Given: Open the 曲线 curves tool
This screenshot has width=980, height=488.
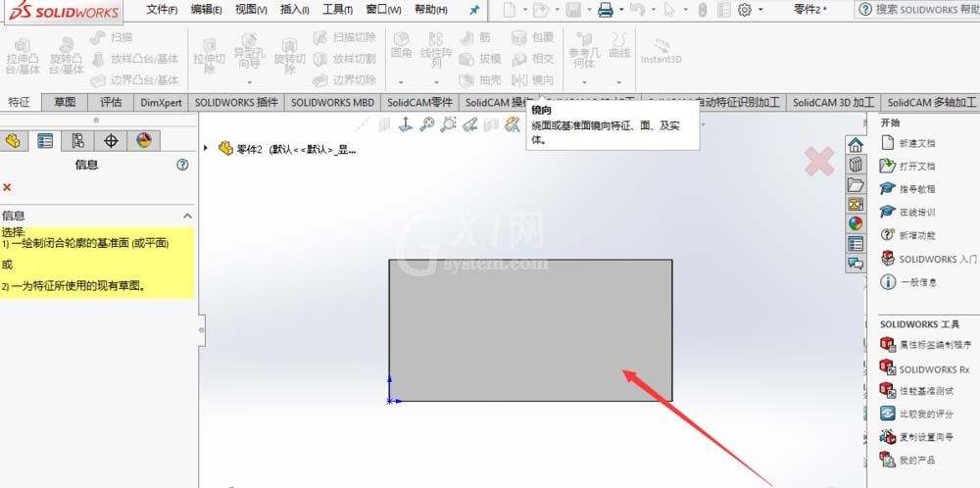Looking at the screenshot, I should click(x=619, y=46).
